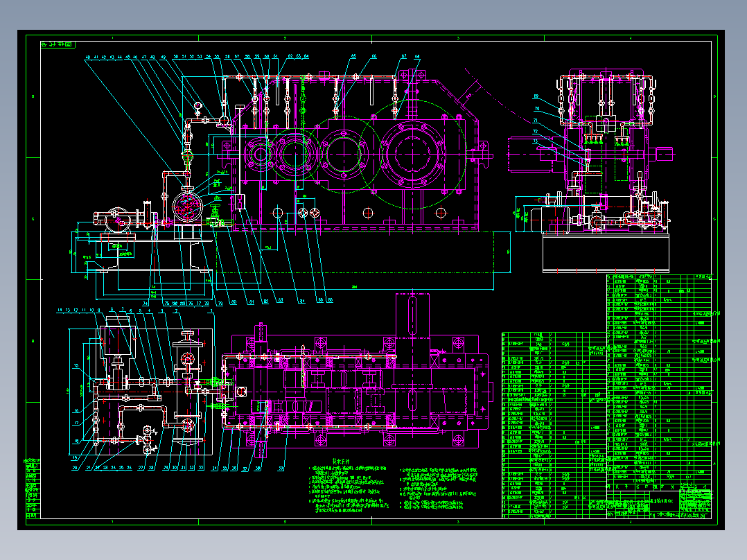Click callout label 18
The image size is (747, 560).
coord(76,441)
